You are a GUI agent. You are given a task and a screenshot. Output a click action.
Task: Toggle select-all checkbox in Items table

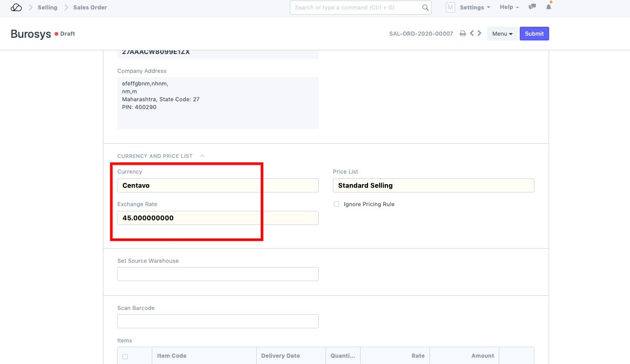125,356
